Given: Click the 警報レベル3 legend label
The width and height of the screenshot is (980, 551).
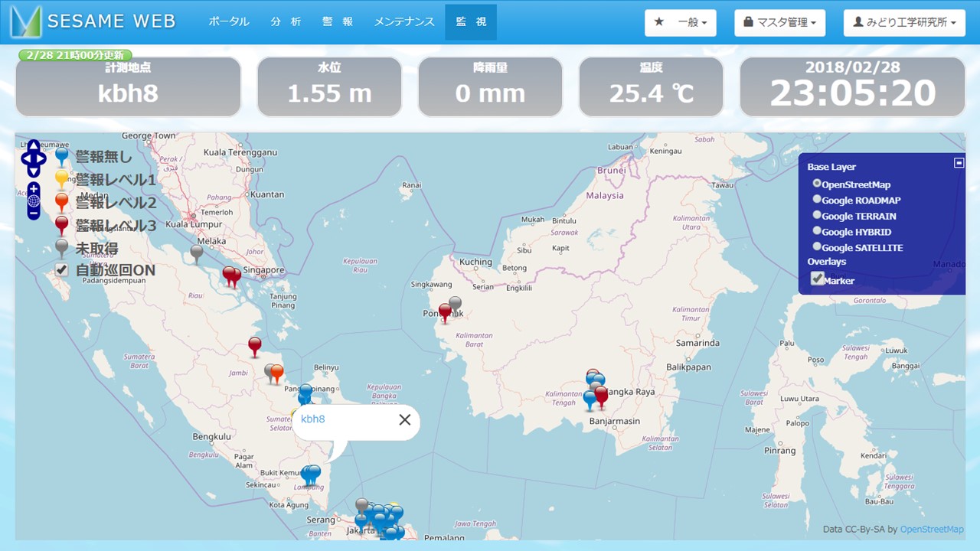Looking at the screenshot, I should (x=116, y=226).
